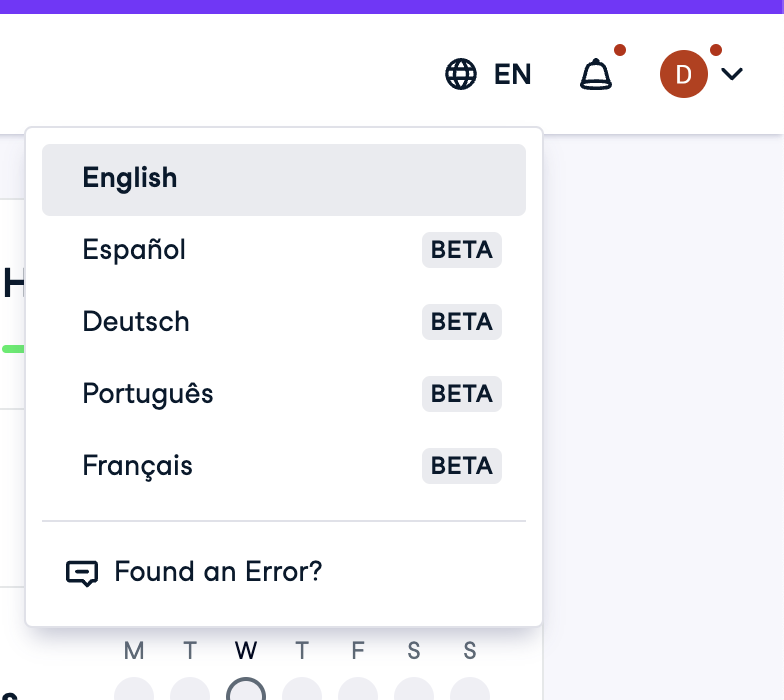
Task: Click the globe language icon
Action: pos(461,74)
